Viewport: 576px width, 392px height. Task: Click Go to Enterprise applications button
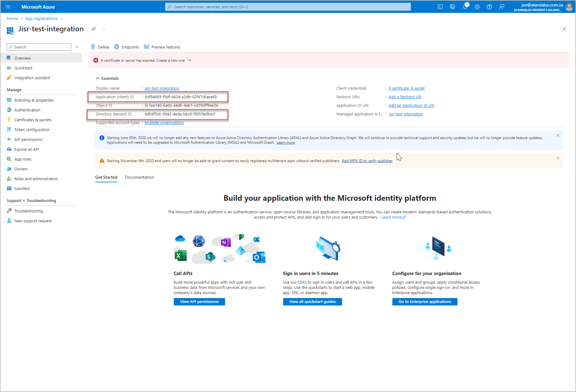tap(425, 302)
